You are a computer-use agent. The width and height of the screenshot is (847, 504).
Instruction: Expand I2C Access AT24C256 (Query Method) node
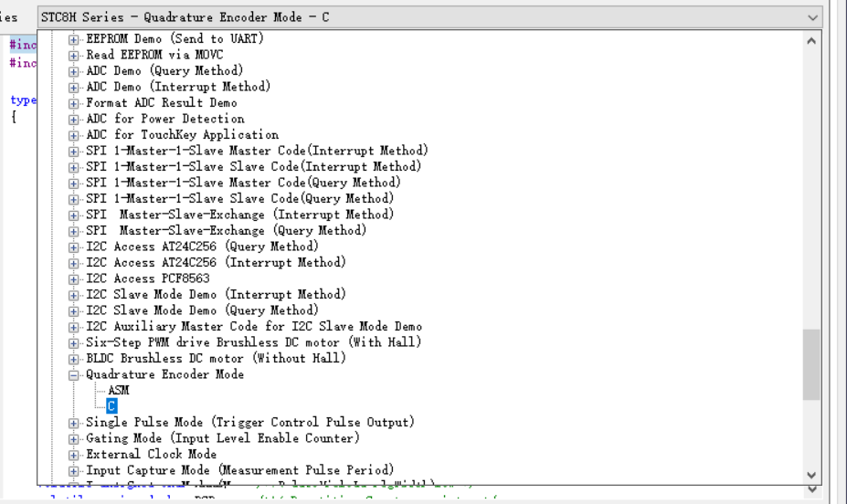point(73,247)
